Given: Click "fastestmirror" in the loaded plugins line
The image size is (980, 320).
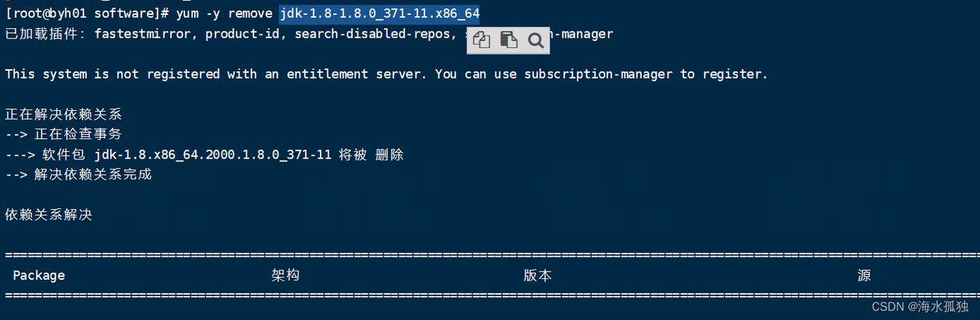Looking at the screenshot, I should tap(142, 34).
